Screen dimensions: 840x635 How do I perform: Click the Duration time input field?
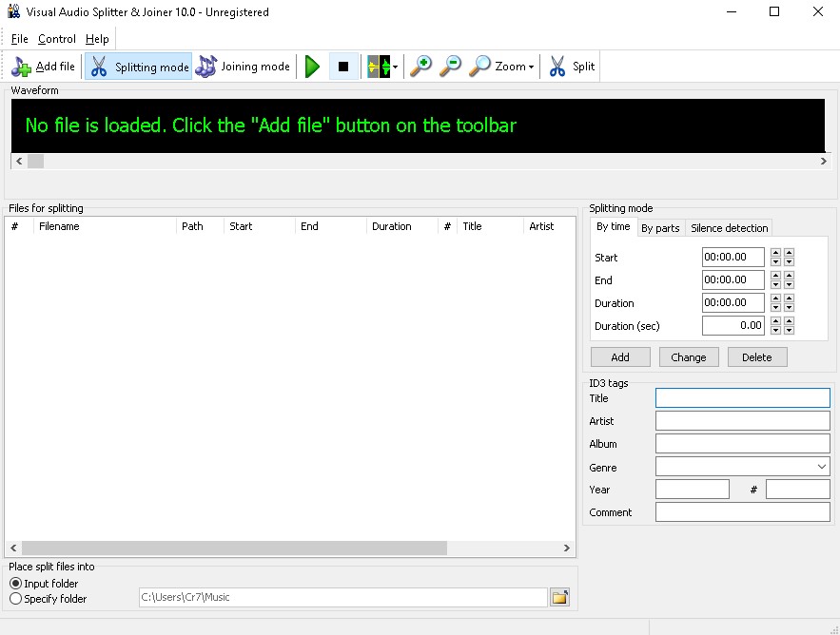click(x=733, y=302)
